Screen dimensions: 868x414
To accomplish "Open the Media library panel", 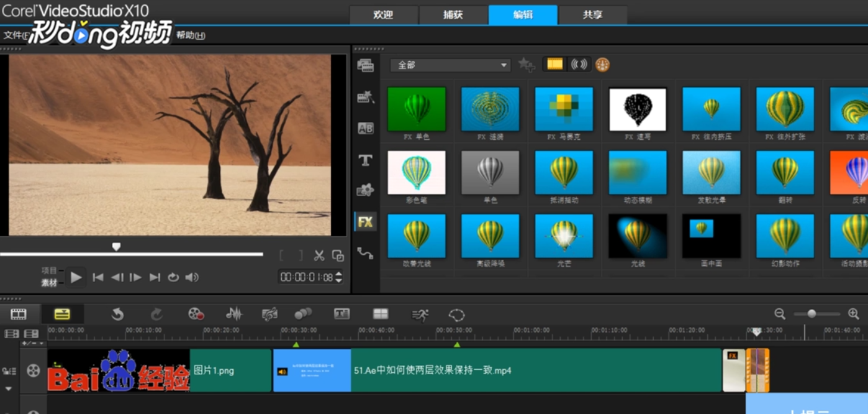I will 366,65.
